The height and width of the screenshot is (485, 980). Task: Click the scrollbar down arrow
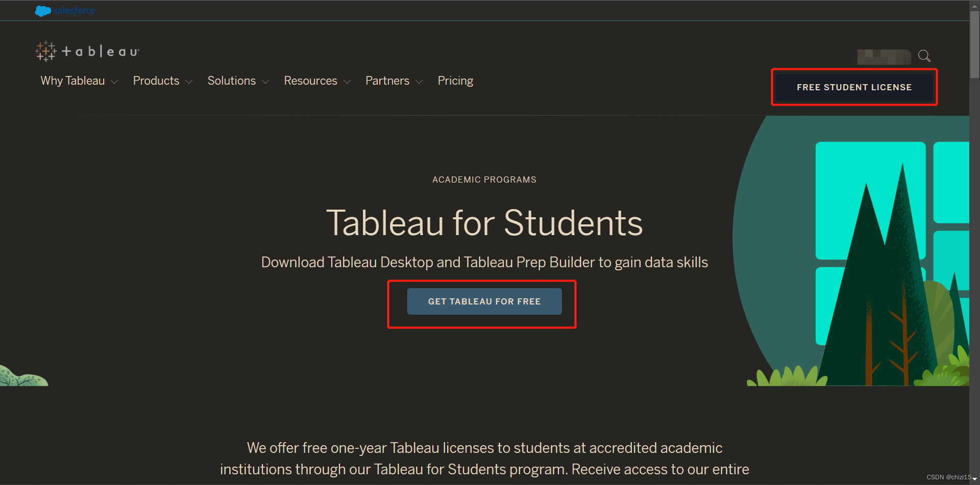pos(975,479)
